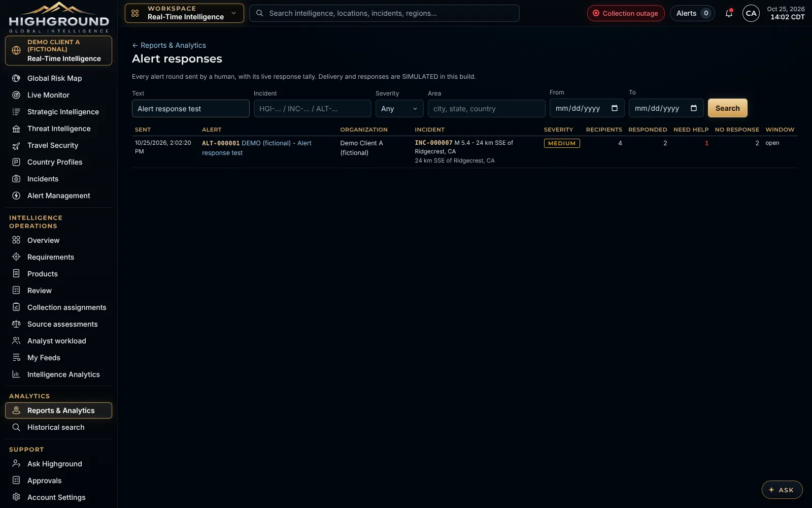Image resolution: width=812 pixels, height=508 pixels.
Task: Click Demo Client A (fictional) organization cell
Action: pos(361,148)
